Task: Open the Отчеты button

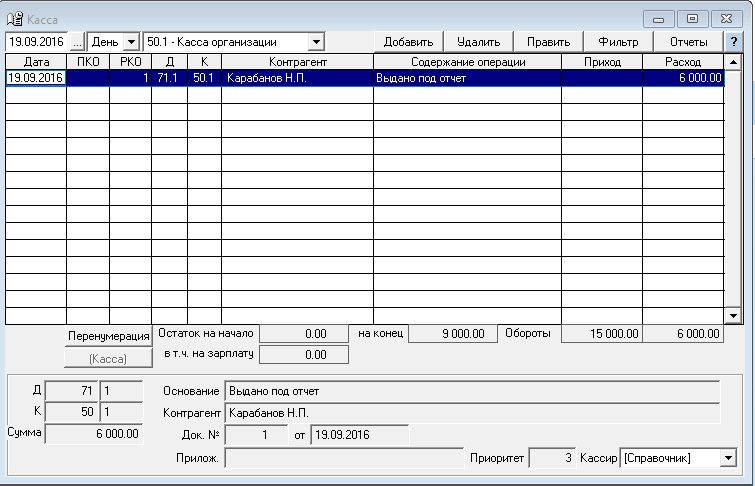Action: (x=689, y=42)
